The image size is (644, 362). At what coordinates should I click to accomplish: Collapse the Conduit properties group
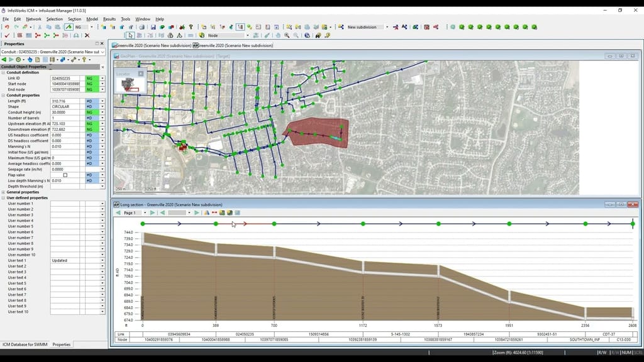pyautogui.click(x=3, y=96)
